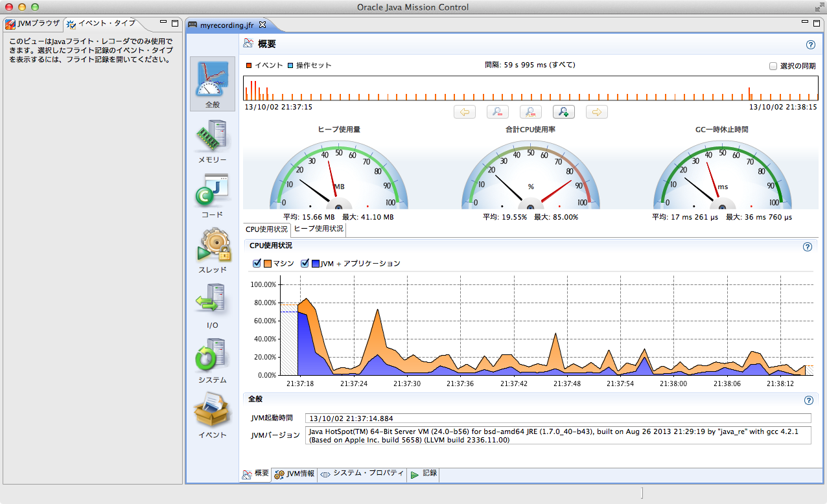The image size is (827, 504).
Task: Open help for the 全般 details section
Action: pos(808,400)
